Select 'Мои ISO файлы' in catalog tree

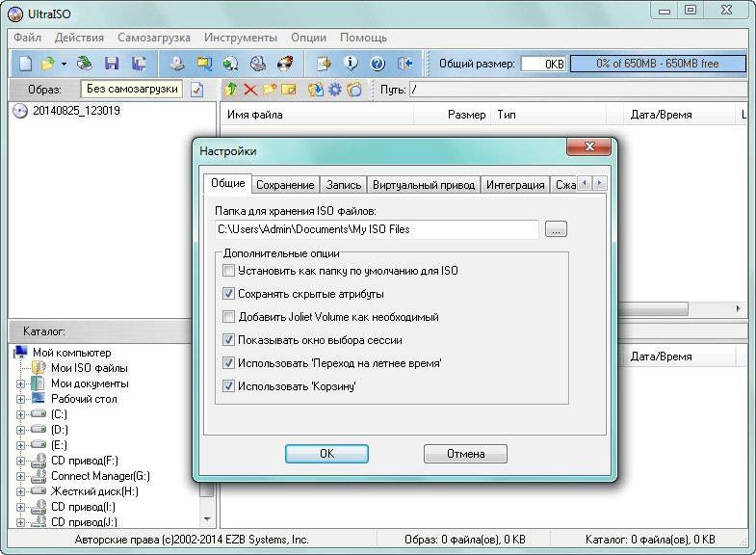point(90,368)
